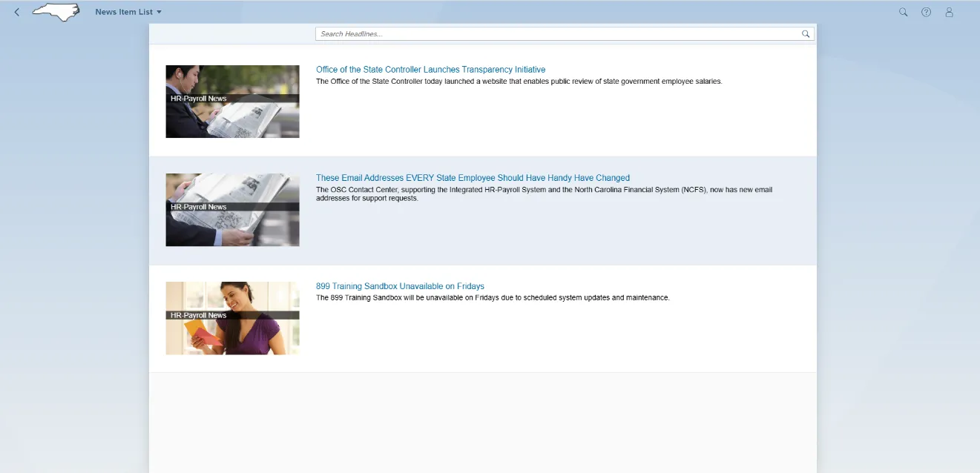Click HR-Payroll News label on third thumbnail
The image size is (980, 473).
pyautogui.click(x=199, y=315)
